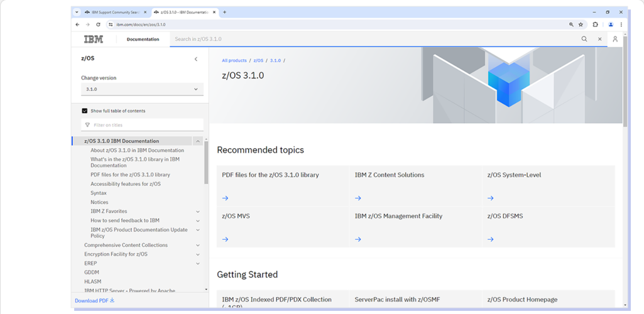Click the arrow on the z/OS MVS card
The width and height of the screenshot is (644, 314).
[225, 239]
